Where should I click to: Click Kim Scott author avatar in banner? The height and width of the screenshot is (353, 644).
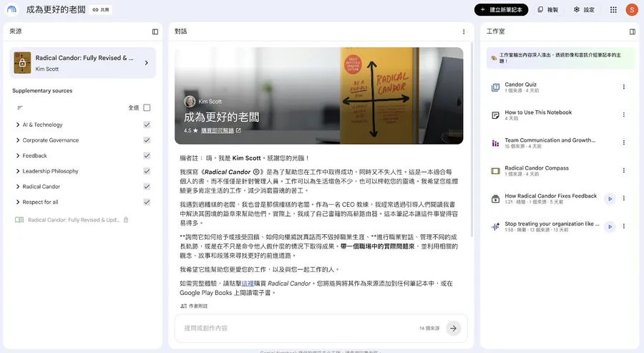coord(190,102)
